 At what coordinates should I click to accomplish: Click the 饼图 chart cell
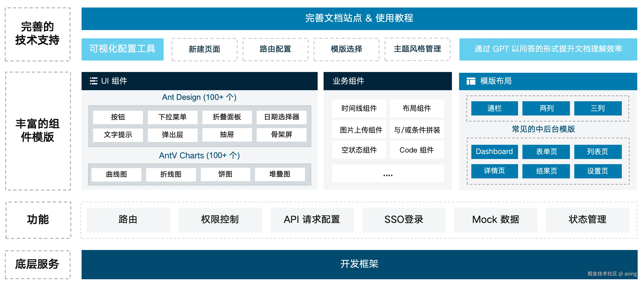click(225, 174)
